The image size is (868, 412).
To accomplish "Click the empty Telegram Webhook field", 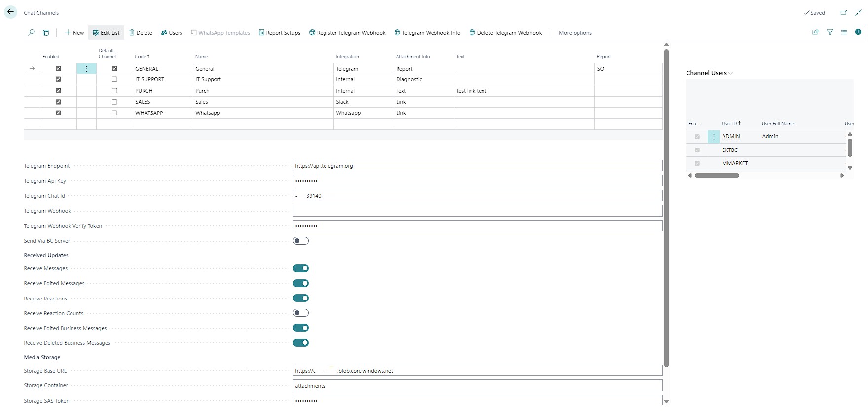I will [x=477, y=211].
